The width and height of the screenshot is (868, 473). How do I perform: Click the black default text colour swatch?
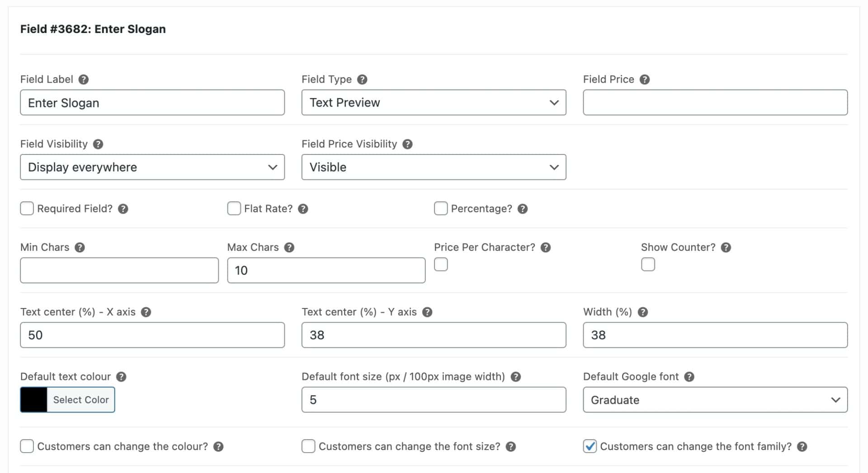33,400
